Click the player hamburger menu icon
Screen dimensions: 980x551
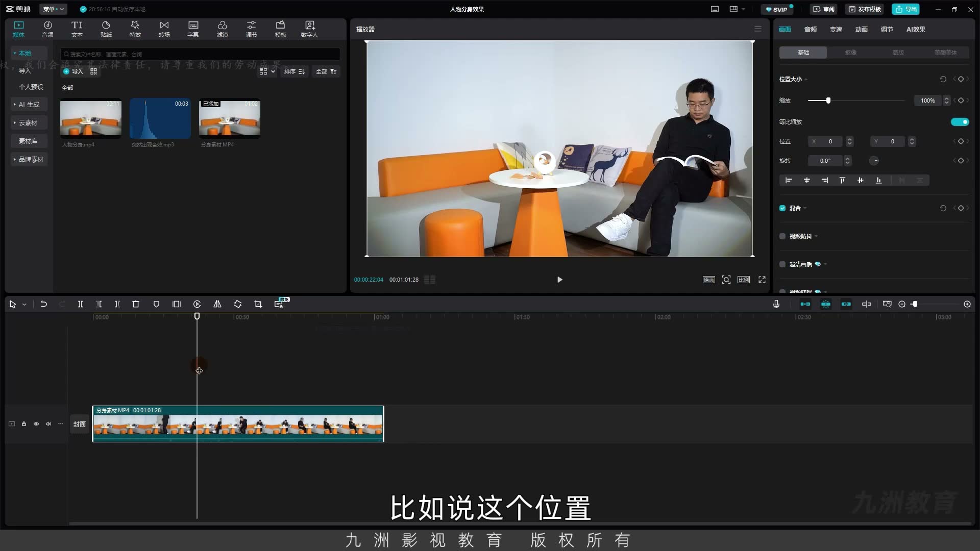(758, 29)
